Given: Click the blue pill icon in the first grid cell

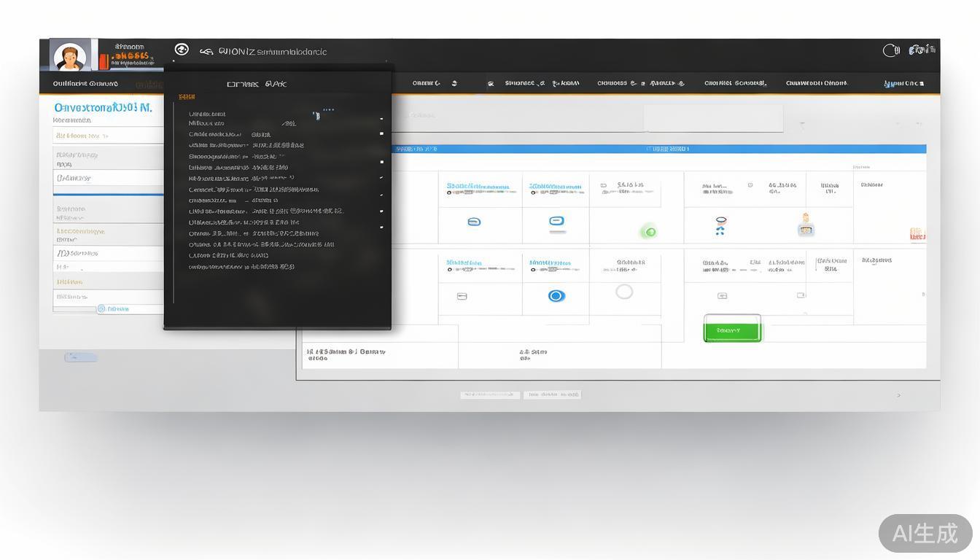Looking at the screenshot, I should 474,222.
